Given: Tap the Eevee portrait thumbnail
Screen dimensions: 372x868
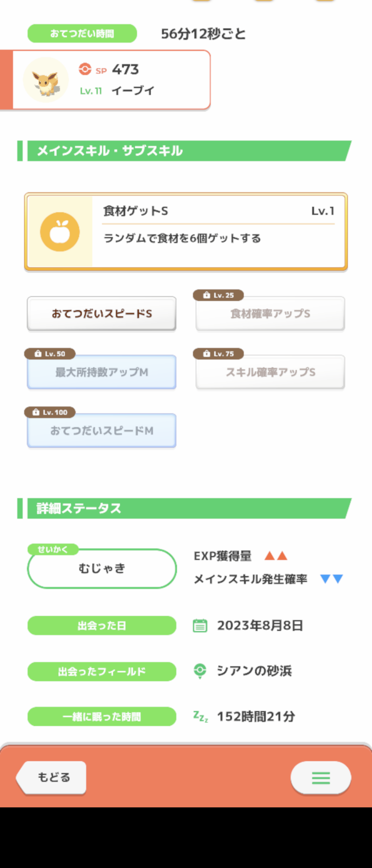Looking at the screenshot, I should point(46,80).
